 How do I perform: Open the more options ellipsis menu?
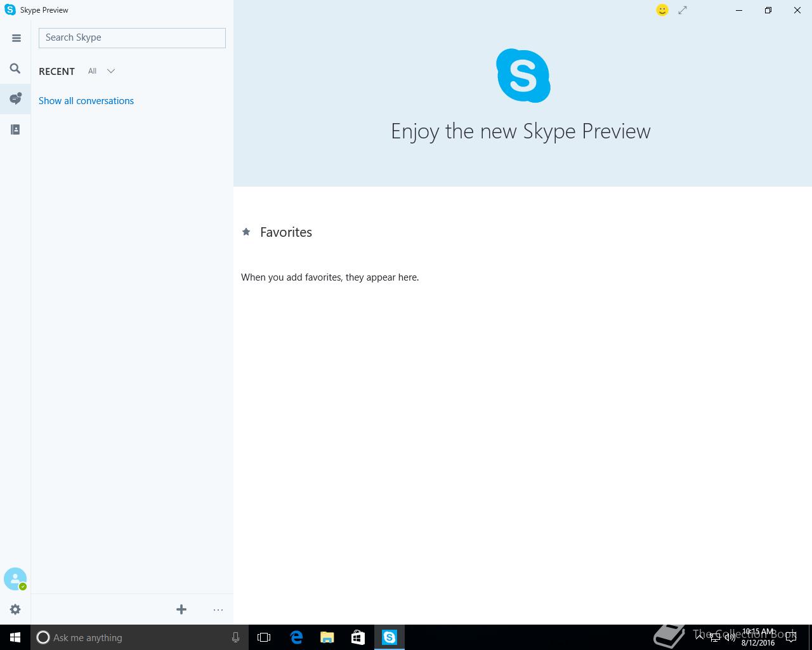pyautogui.click(x=218, y=610)
